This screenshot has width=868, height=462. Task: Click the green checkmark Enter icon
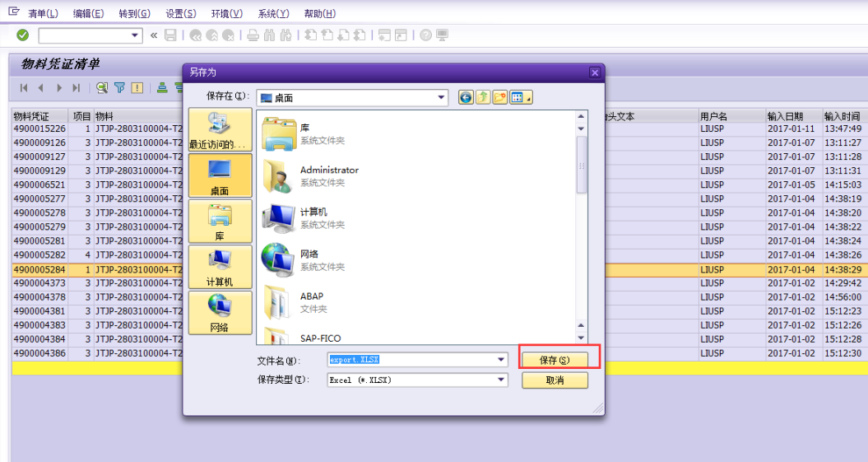(23, 35)
